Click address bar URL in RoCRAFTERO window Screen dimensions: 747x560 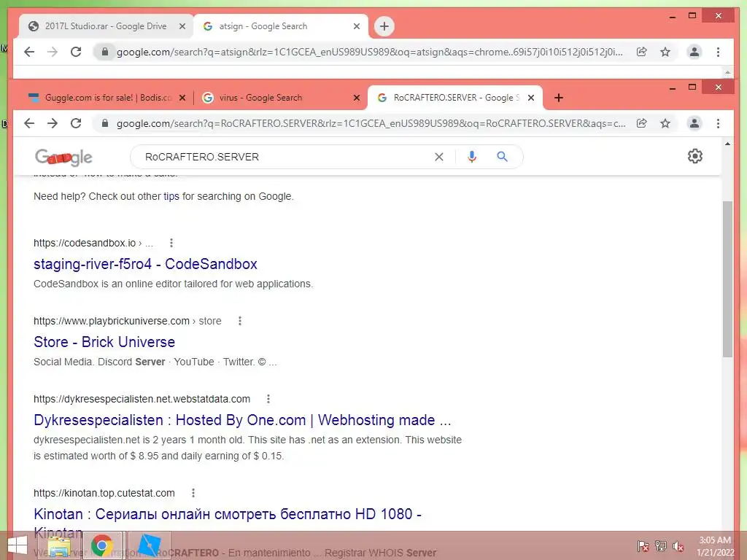tap(371, 123)
